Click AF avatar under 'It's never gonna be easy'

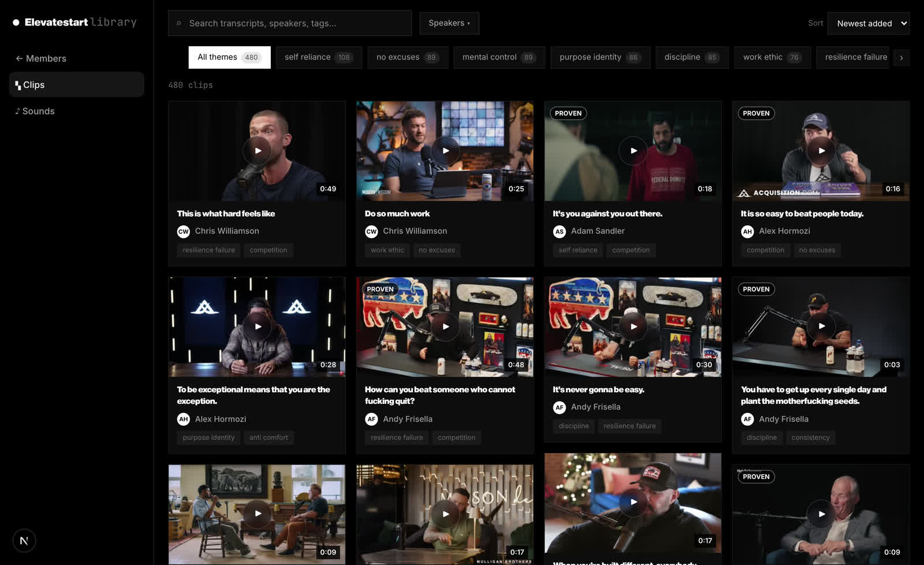pyautogui.click(x=559, y=407)
